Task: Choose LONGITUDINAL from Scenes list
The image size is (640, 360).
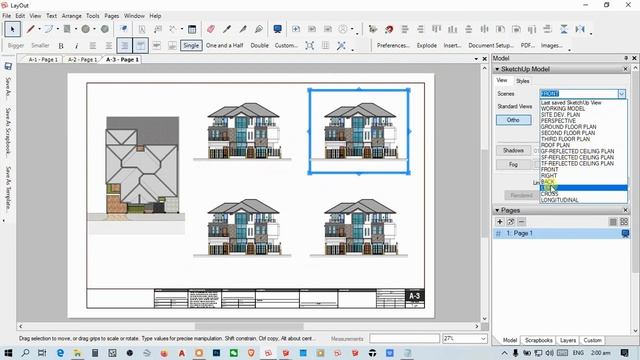Action: point(560,200)
